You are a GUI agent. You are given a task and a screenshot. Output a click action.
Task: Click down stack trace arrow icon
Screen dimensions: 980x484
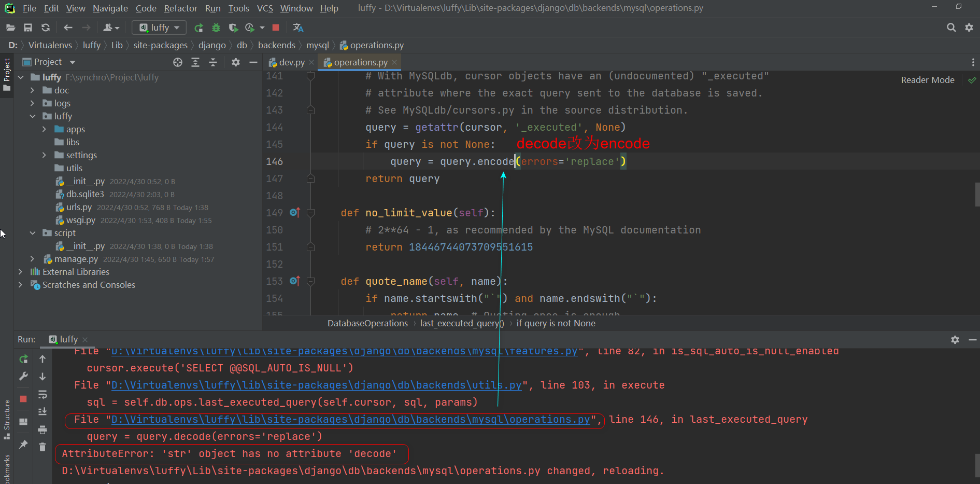pos(42,377)
